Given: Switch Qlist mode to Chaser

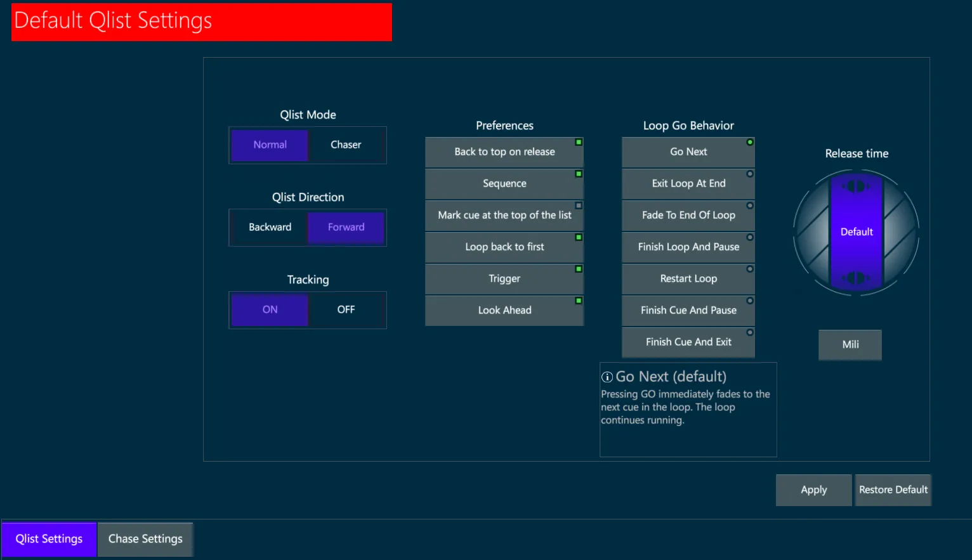Looking at the screenshot, I should click(346, 145).
